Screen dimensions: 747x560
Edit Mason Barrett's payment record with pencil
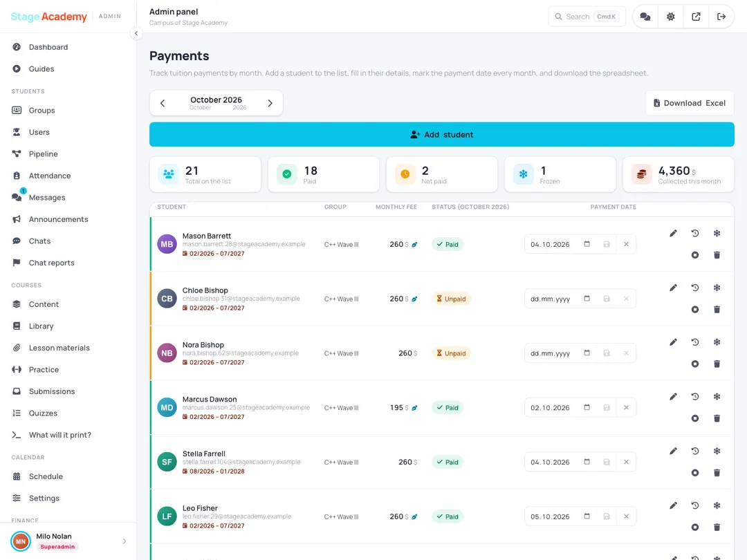673,234
